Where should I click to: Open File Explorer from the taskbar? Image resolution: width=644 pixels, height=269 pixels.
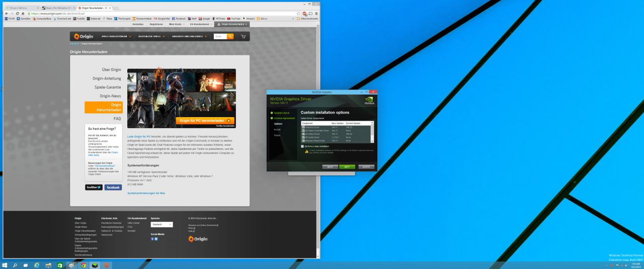49,264
